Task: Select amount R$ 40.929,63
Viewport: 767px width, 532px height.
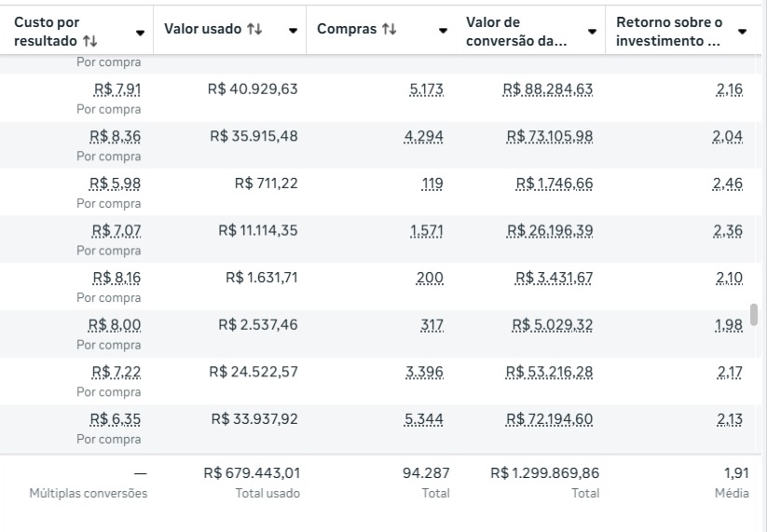Action: 253,89
